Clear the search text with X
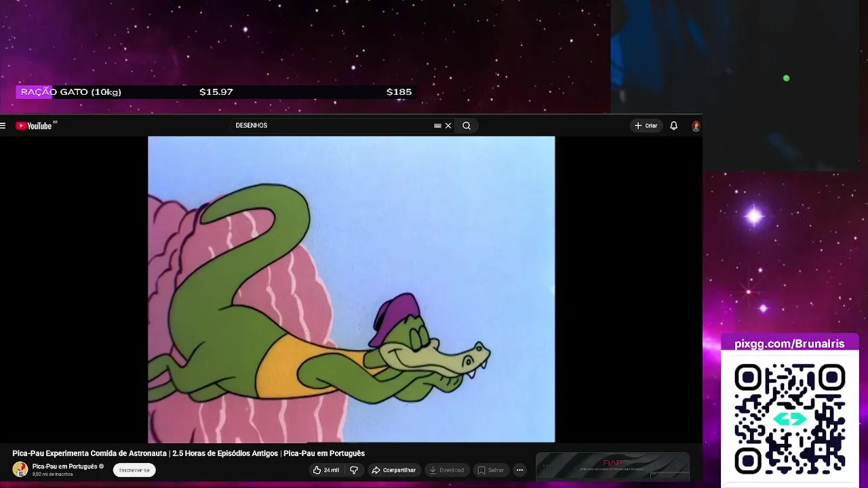This screenshot has height=488, width=868. tap(448, 125)
